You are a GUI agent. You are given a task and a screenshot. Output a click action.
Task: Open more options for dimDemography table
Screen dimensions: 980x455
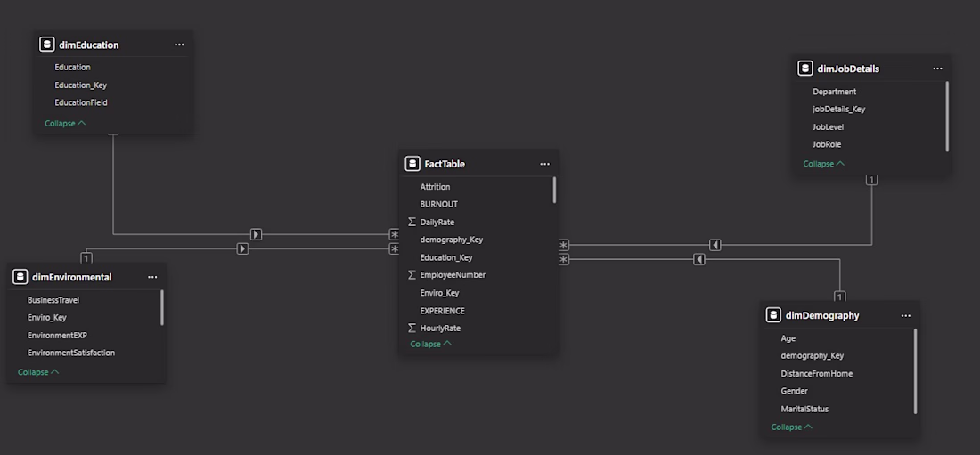click(906, 315)
